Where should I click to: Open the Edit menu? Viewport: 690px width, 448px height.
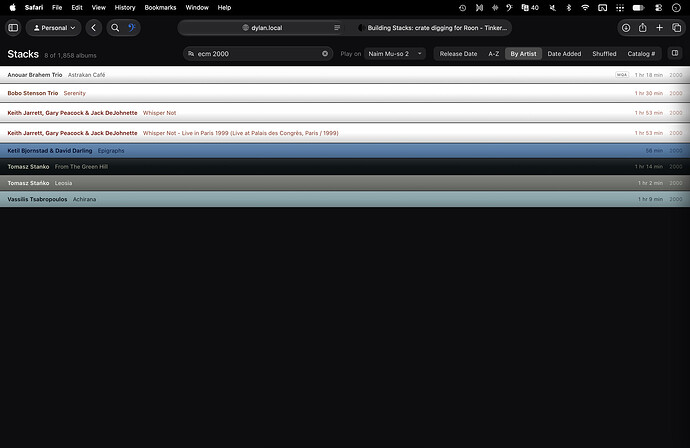[x=77, y=7]
